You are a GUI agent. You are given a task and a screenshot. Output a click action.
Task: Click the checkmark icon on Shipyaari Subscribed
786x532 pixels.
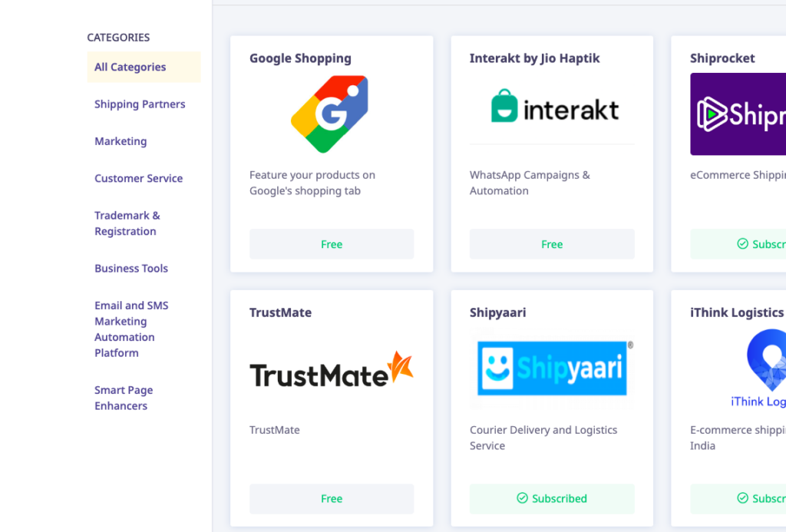(523, 498)
